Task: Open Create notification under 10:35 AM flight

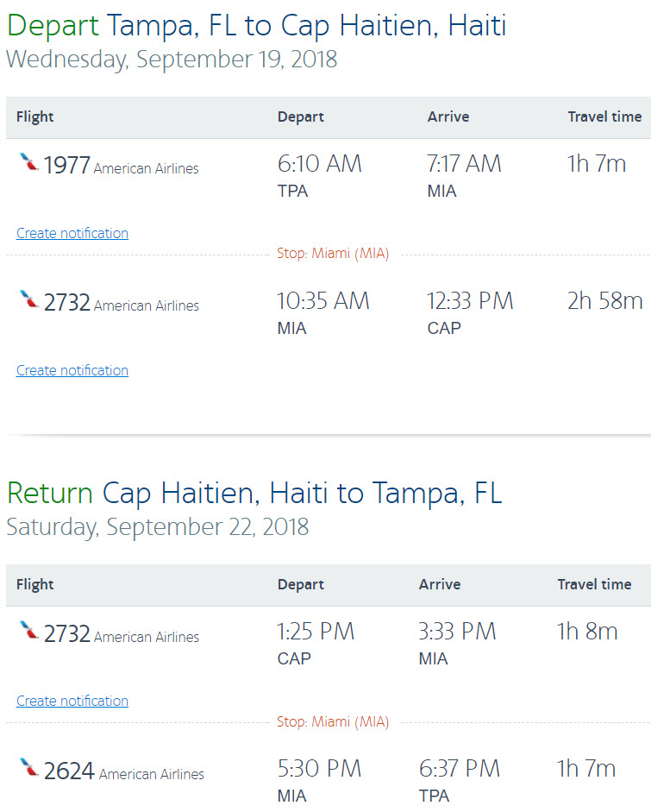Action: [72, 370]
